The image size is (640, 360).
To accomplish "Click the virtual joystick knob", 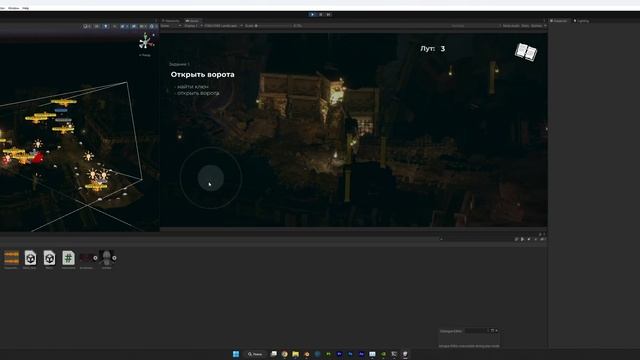I will tap(211, 178).
